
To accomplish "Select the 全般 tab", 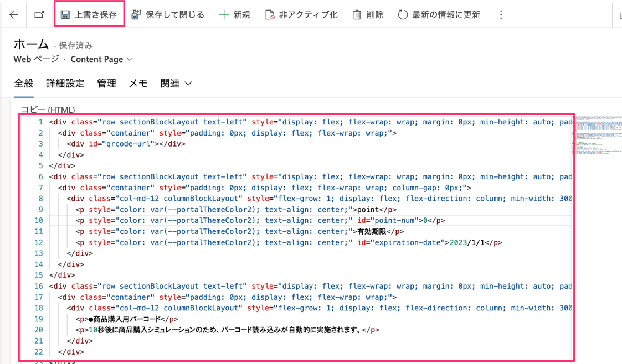I will point(24,83).
